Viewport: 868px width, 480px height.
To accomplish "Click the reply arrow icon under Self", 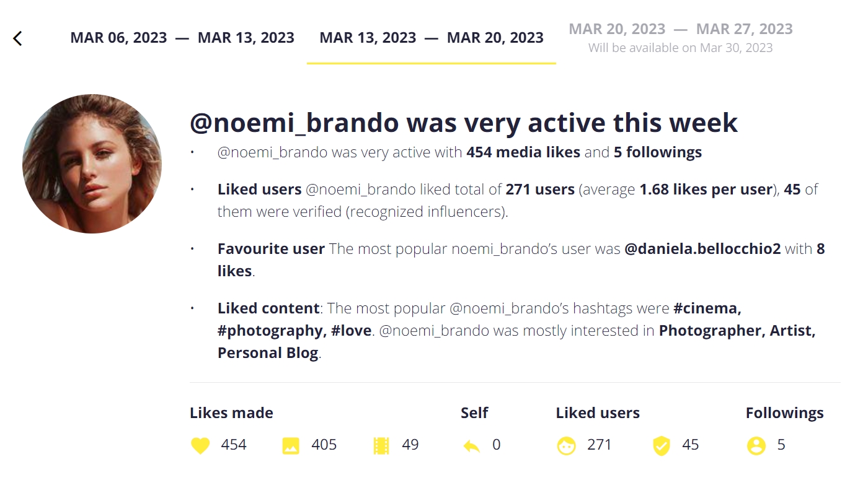I will [x=471, y=445].
